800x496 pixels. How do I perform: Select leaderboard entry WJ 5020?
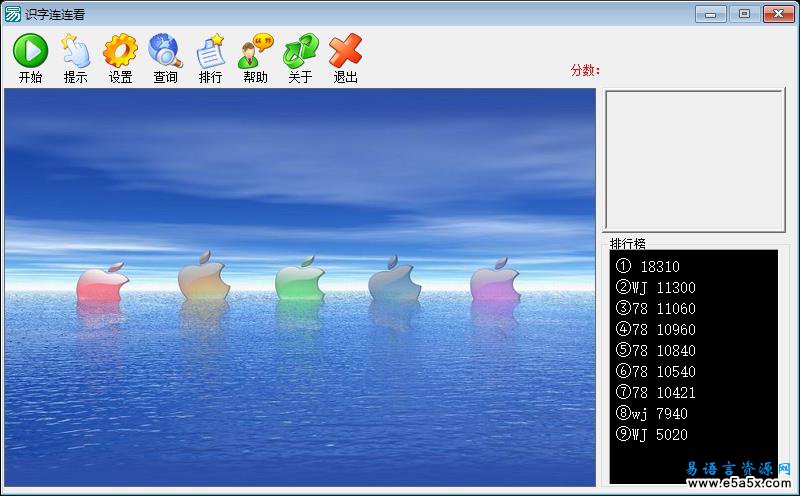click(x=652, y=434)
